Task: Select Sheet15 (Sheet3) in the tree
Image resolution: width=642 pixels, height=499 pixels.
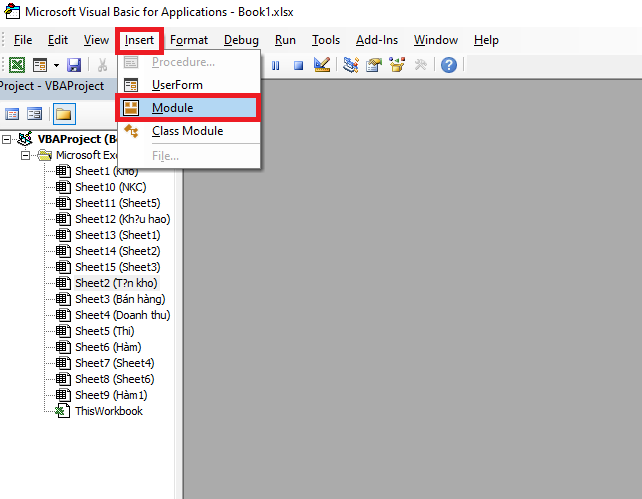Action: [118, 267]
